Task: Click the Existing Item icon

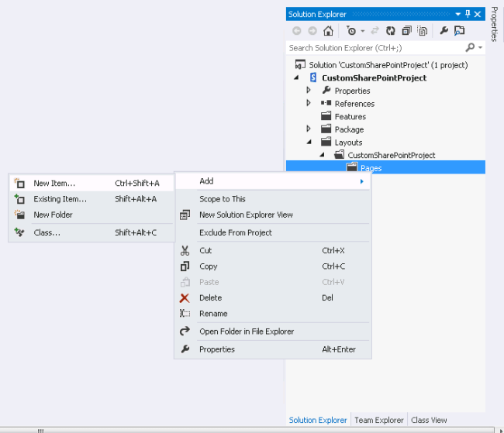Action: tap(19, 199)
